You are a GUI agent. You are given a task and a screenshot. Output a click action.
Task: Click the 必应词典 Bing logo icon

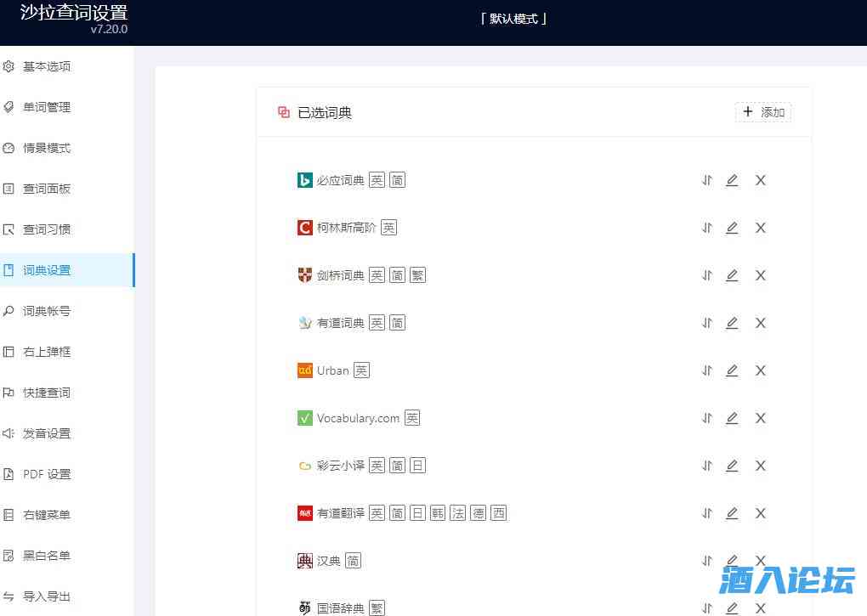point(304,180)
